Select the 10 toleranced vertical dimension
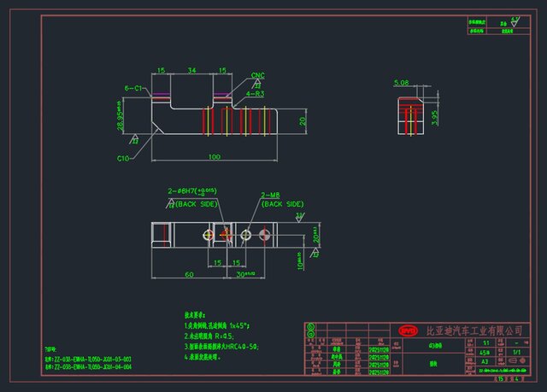 300,261
